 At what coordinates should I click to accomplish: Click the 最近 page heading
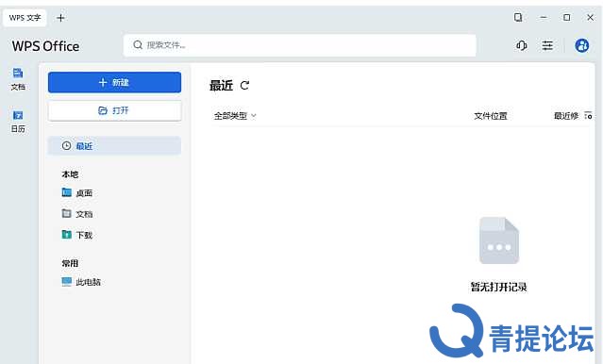221,85
